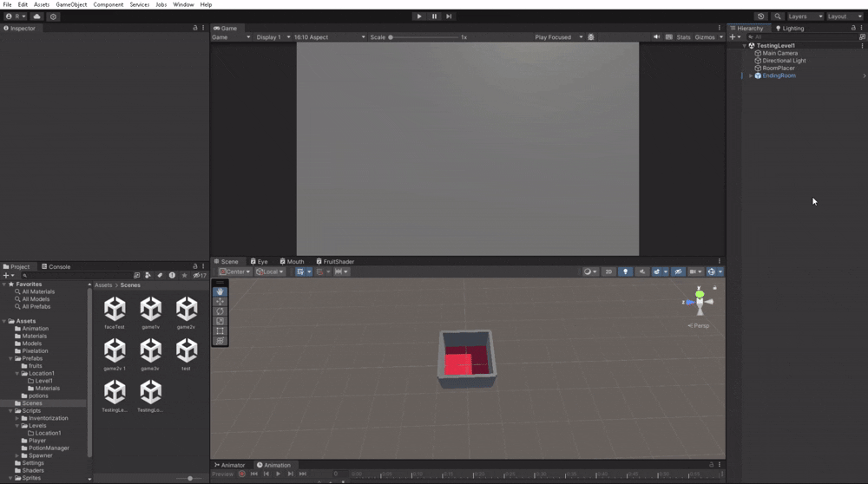Click the Play button

419,16
